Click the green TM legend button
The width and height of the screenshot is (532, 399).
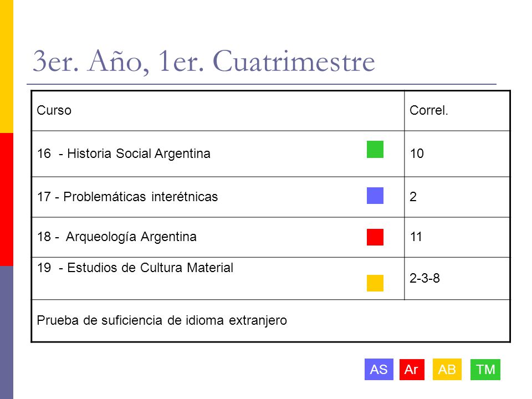pos(485,369)
